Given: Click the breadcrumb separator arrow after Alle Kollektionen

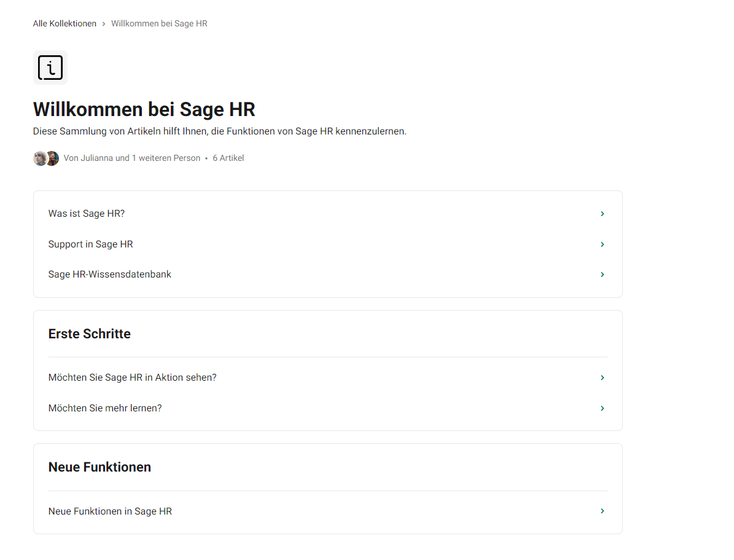Looking at the screenshot, I should [104, 24].
